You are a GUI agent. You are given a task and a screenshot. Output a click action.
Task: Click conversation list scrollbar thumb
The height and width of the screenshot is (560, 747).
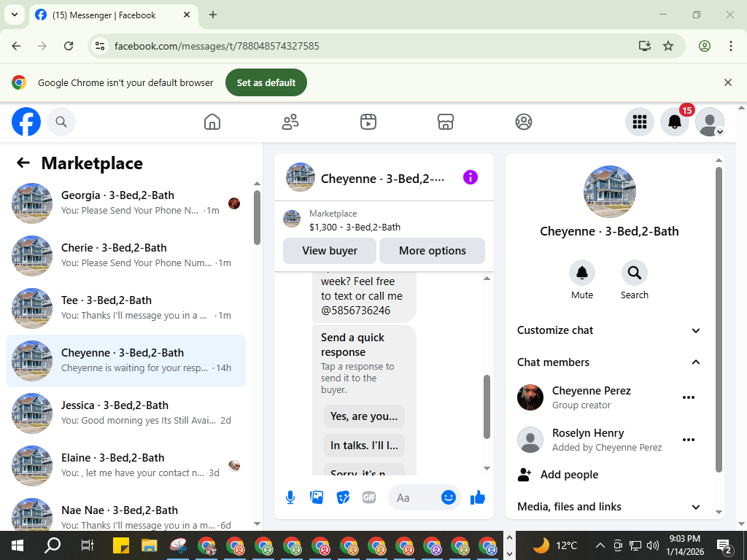tap(257, 217)
